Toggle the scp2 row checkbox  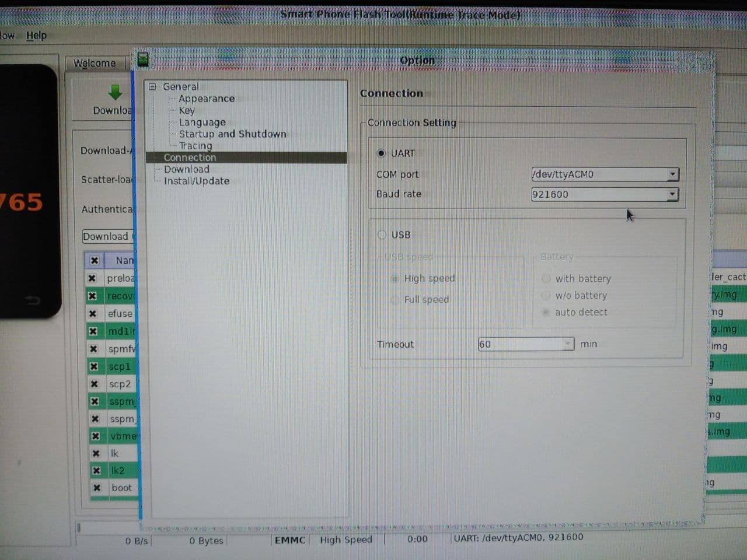click(x=94, y=384)
